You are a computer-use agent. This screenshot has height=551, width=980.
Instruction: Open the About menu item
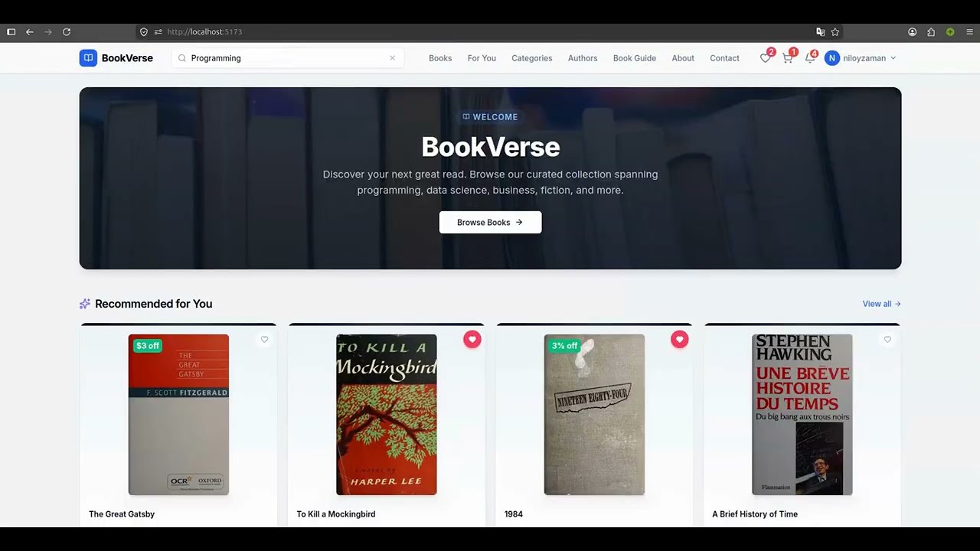pos(683,58)
